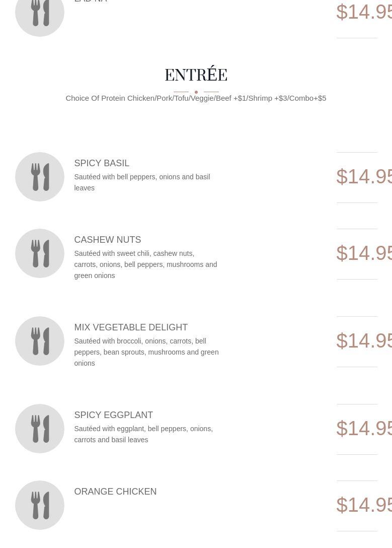Click the Choice Of Protein options text
The height and width of the screenshot is (548, 392).
tap(196, 99)
